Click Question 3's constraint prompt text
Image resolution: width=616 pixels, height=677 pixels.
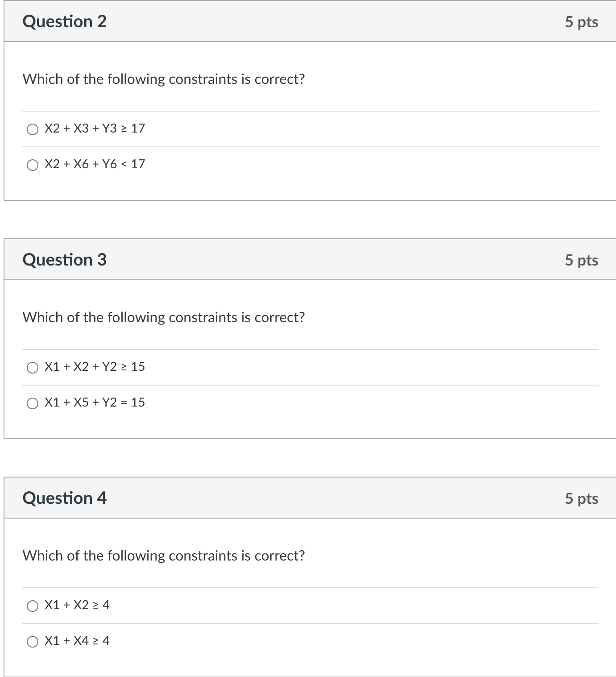click(x=163, y=317)
